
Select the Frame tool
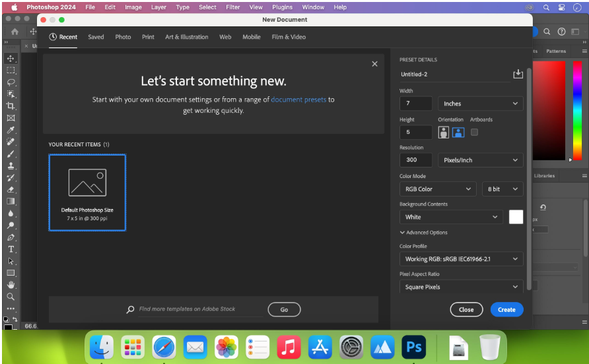tap(11, 118)
